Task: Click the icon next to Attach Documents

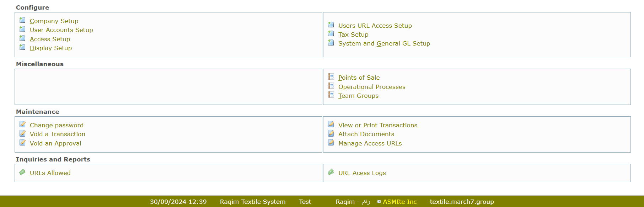Action: pyautogui.click(x=331, y=133)
